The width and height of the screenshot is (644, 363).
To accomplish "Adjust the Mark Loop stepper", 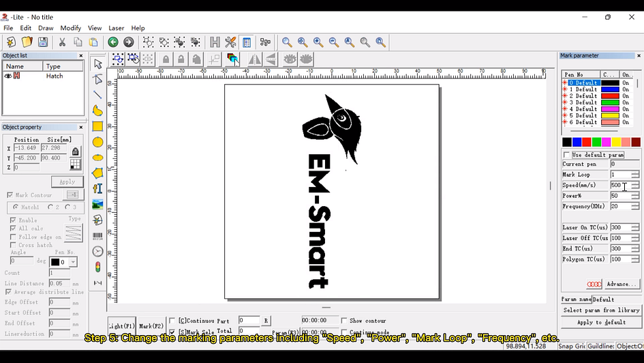I will [635, 175].
